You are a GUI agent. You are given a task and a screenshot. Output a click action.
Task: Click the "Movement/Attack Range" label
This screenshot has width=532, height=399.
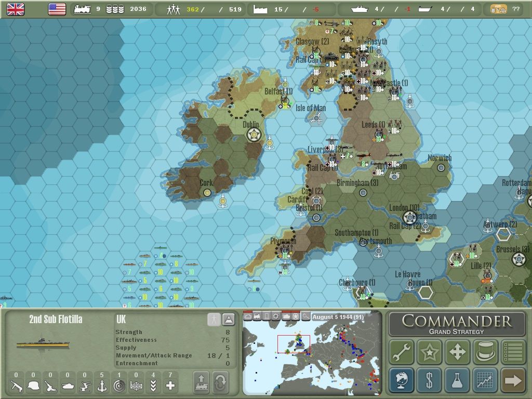coord(154,355)
